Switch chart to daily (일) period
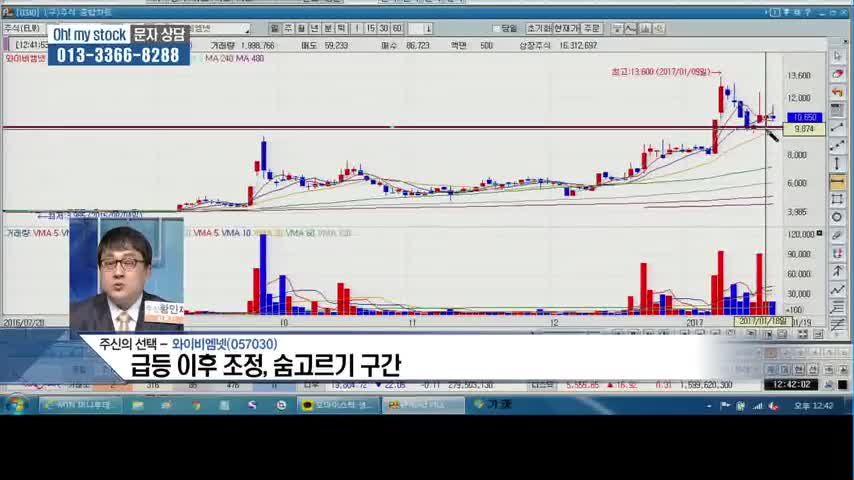The height and width of the screenshot is (480, 854). 275,29
